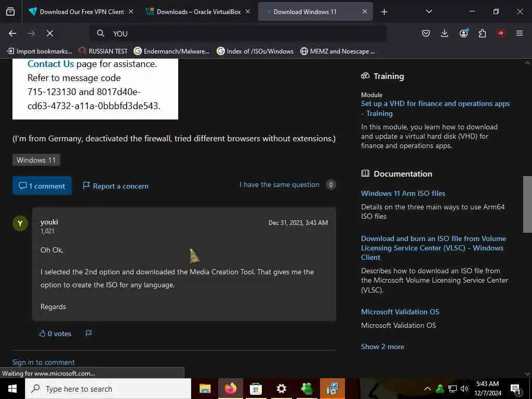Open Windows 11 Arm ISO files link

click(x=403, y=193)
